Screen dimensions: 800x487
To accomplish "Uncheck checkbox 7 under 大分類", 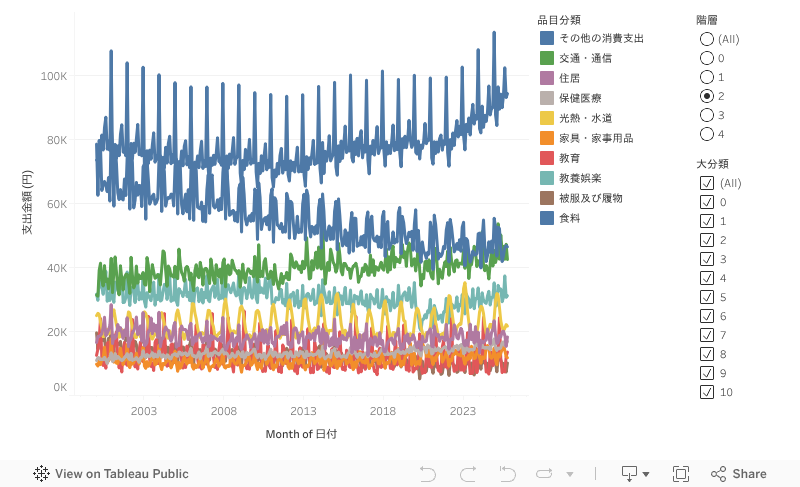I will [x=707, y=335].
